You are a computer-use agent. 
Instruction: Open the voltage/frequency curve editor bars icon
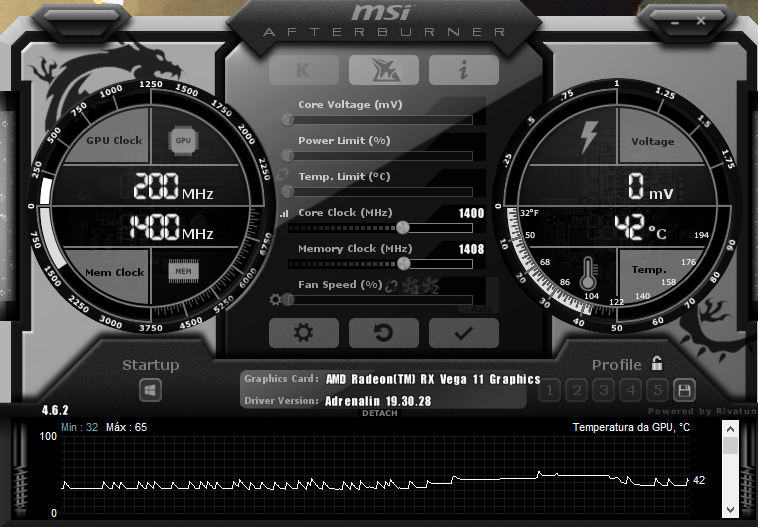(284, 213)
